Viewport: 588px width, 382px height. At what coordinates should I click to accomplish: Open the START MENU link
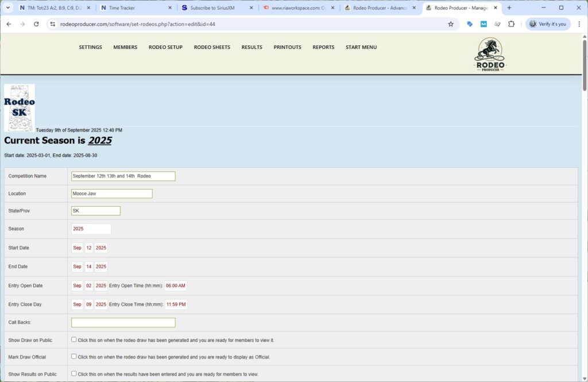point(361,47)
